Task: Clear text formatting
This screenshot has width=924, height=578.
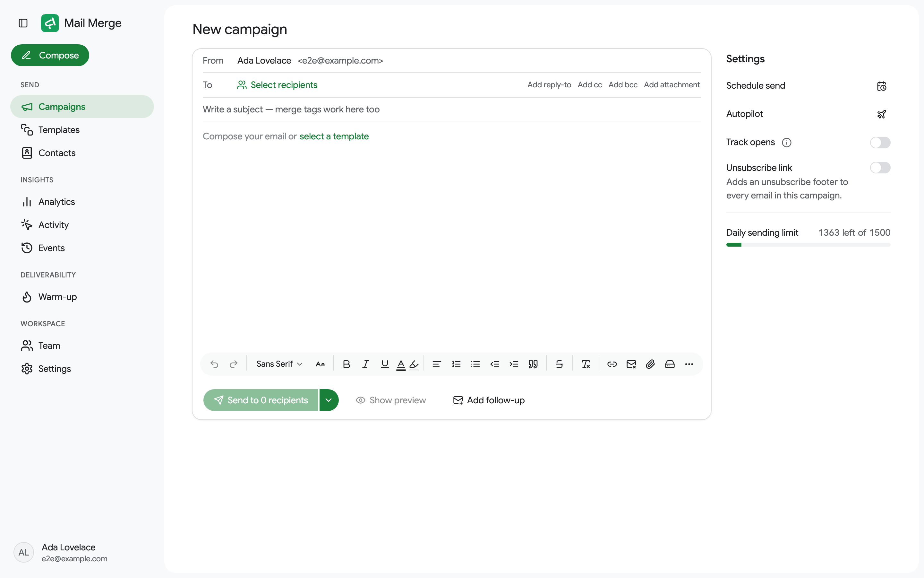Action: click(586, 364)
